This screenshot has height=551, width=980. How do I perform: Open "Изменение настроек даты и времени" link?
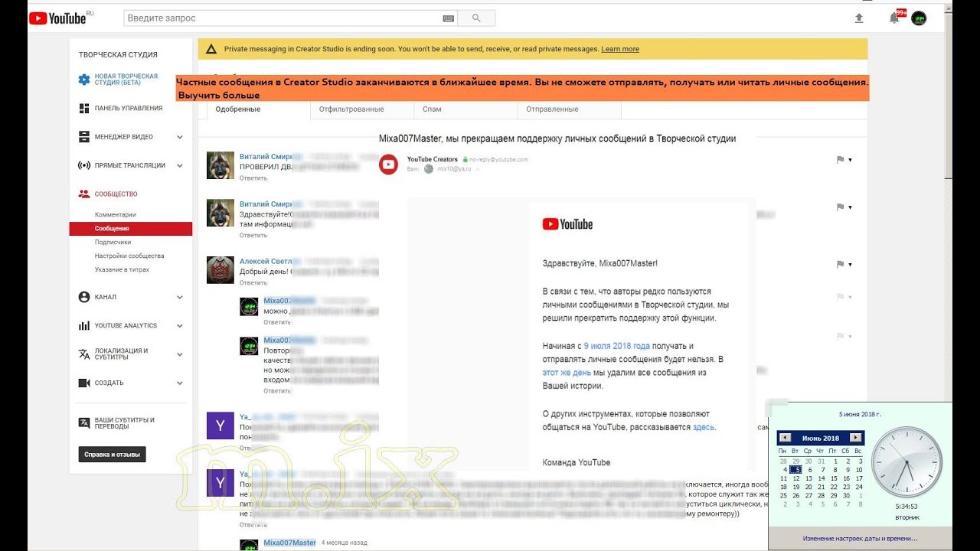coord(859,539)
